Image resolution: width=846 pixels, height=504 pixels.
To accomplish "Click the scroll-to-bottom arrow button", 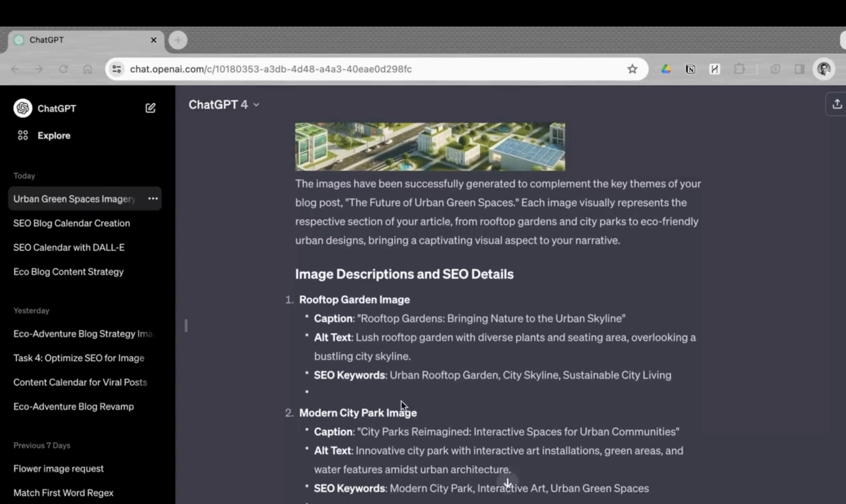I will point(507,482).
